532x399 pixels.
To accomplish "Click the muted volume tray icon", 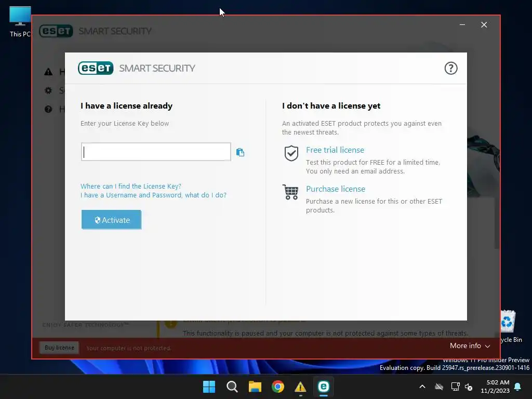I will (x=469, y=387).
